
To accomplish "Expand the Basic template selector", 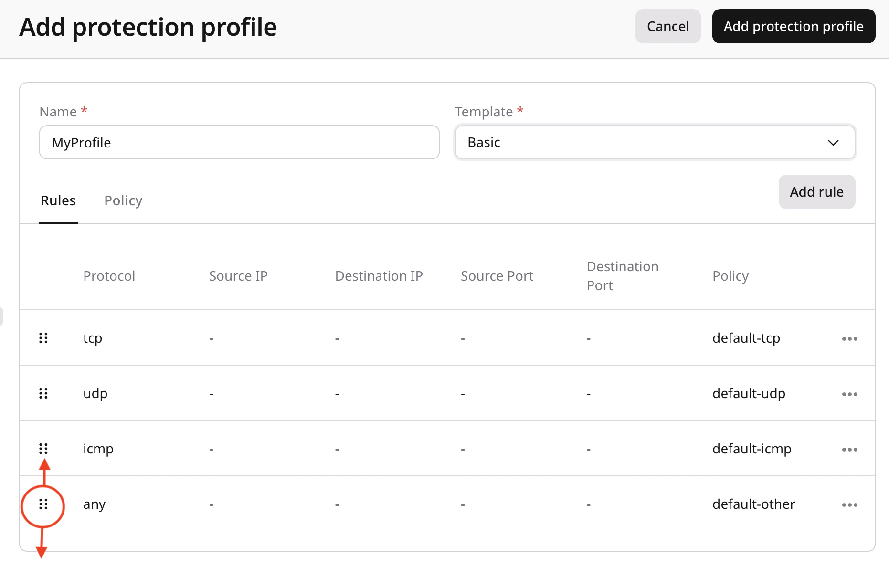I will click(x=654, y=142).
